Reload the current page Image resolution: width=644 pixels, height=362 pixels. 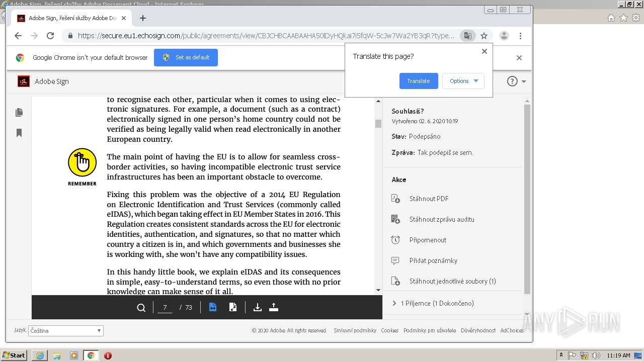(50, 36)
